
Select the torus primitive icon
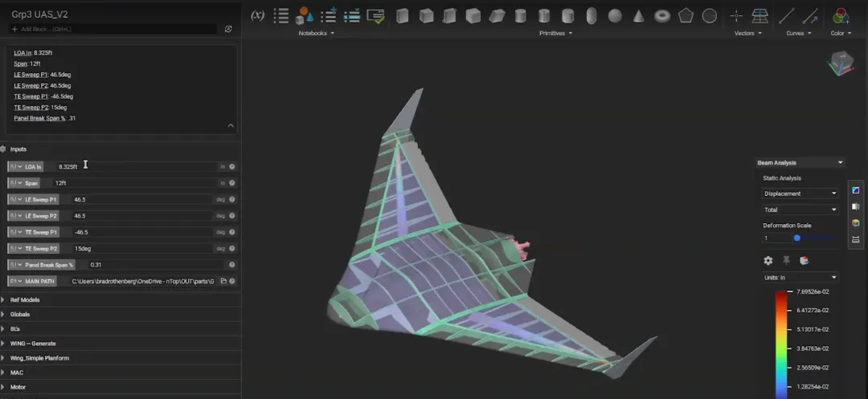pos(662,16)
